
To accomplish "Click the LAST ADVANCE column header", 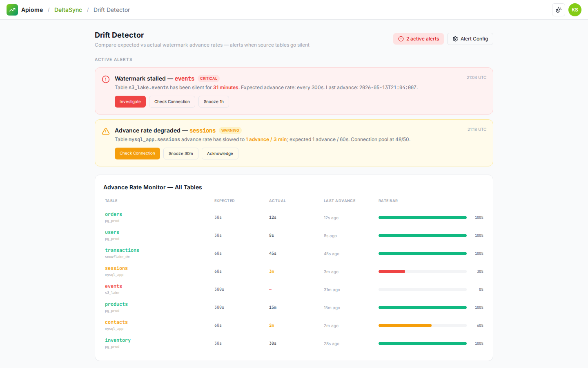I will coord(340,201).
